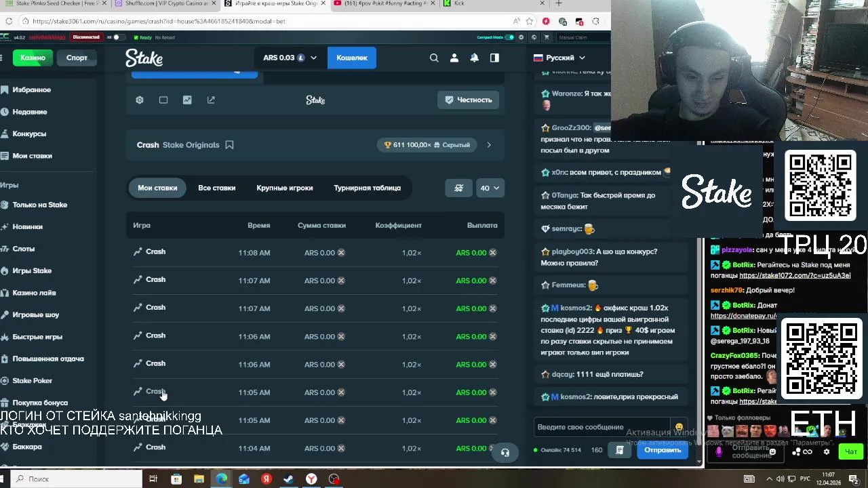Click ghost mode icon beside bets count
868x488 pixels.
(459, 188)
